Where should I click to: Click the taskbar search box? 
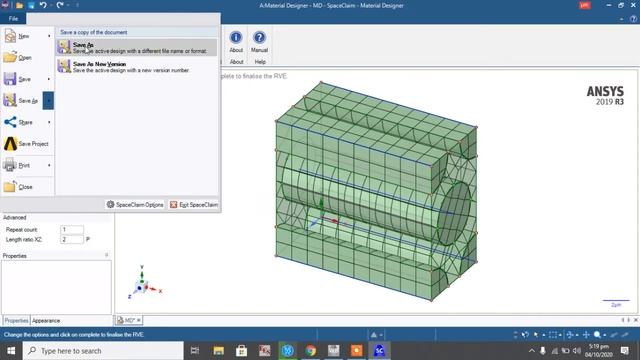(x=103, y=351)
